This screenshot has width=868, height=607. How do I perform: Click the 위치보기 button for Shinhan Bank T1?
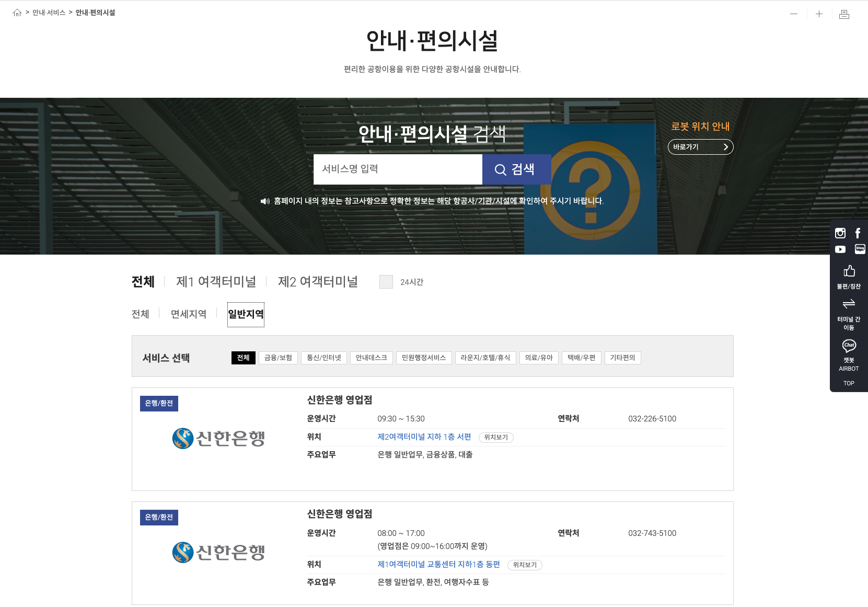click(525, 565)
